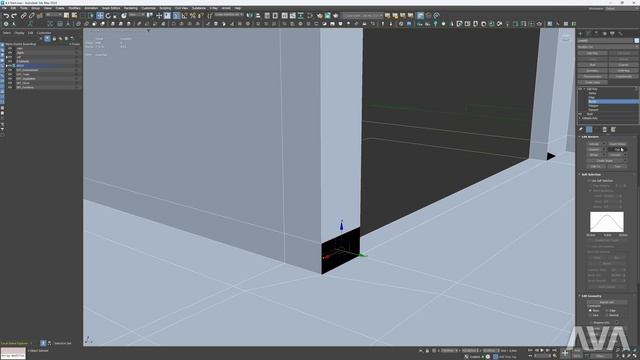
Task: Activate the Select and Scale tool
Action: (116, 16)
